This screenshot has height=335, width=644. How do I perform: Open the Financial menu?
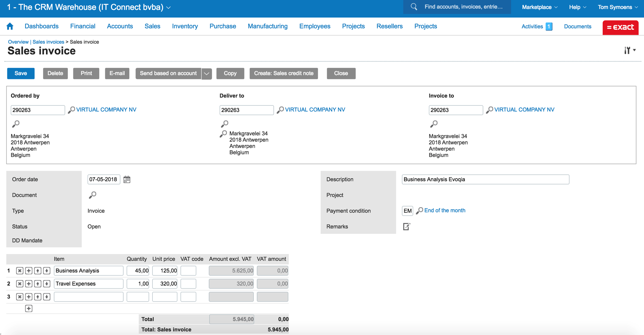(83, 26)
